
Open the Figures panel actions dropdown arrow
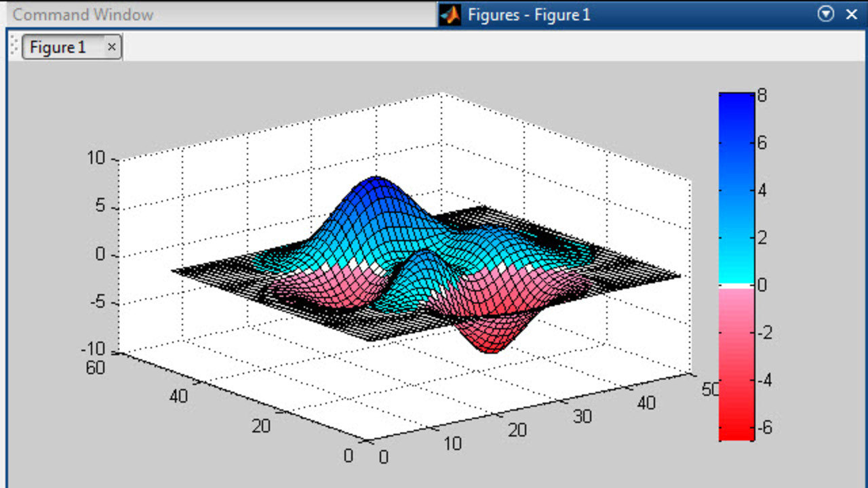point(826,14)
